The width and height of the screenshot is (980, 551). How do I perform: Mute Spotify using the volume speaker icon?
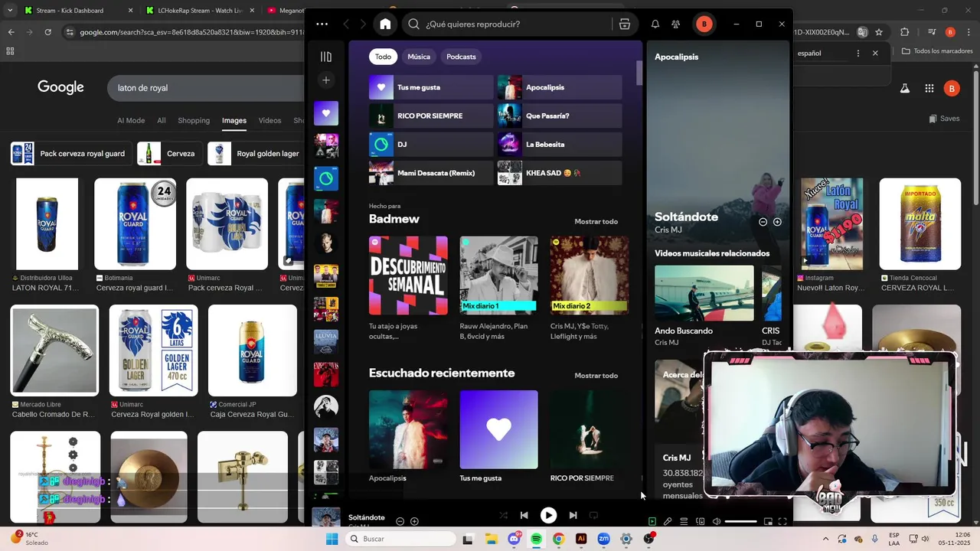pos(717,521)
